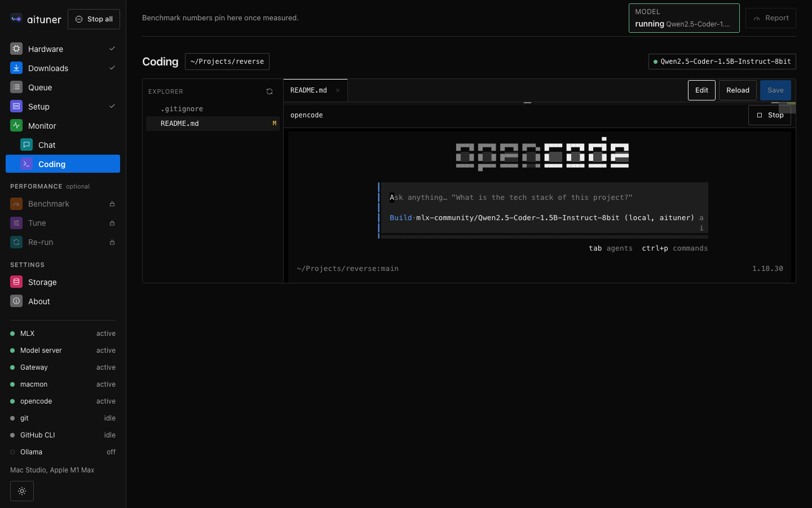
Task: Save the README.md file
Action: tap(775, 90)
